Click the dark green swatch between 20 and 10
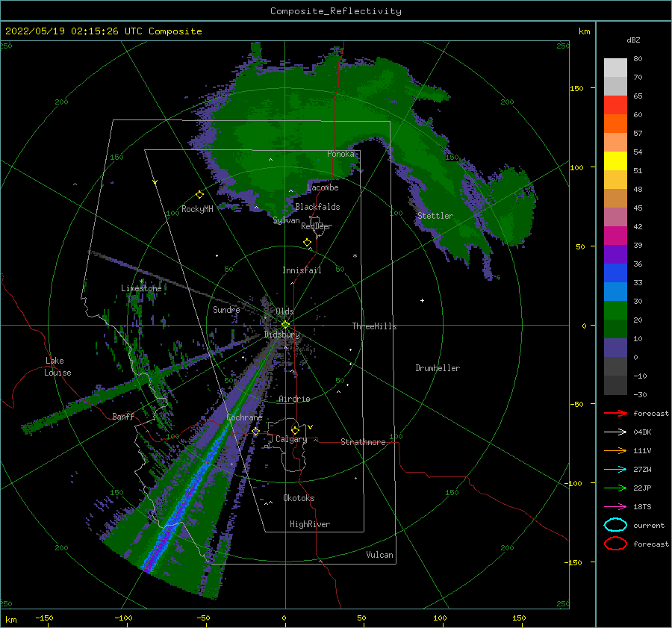Viewport: 672px width, 628px height. point(615,329)
